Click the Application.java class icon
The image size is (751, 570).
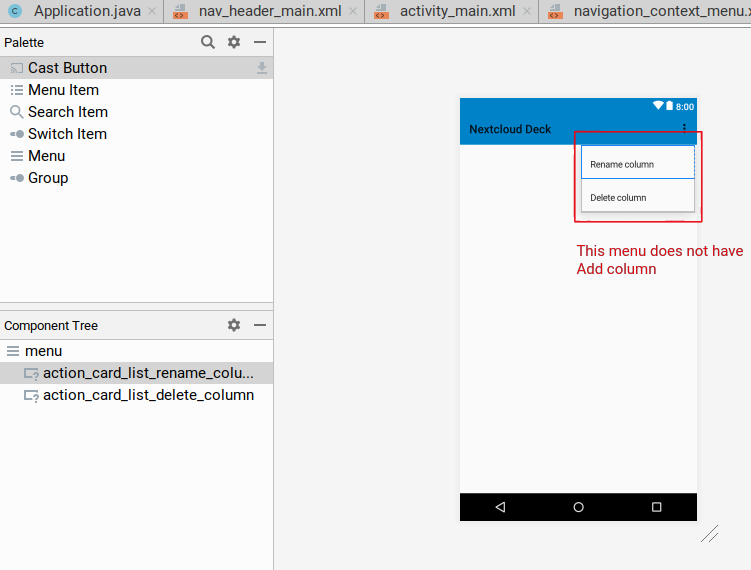[x=15, y=11]
